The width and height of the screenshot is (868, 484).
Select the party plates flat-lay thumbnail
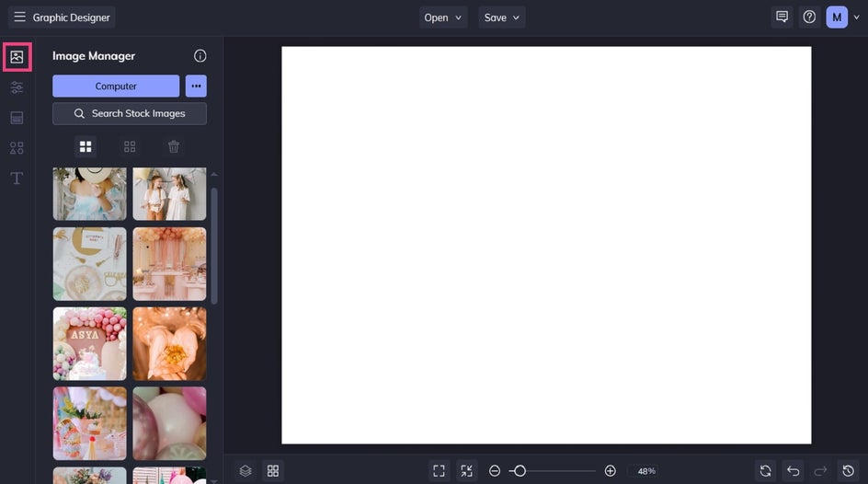pos(90,264)
